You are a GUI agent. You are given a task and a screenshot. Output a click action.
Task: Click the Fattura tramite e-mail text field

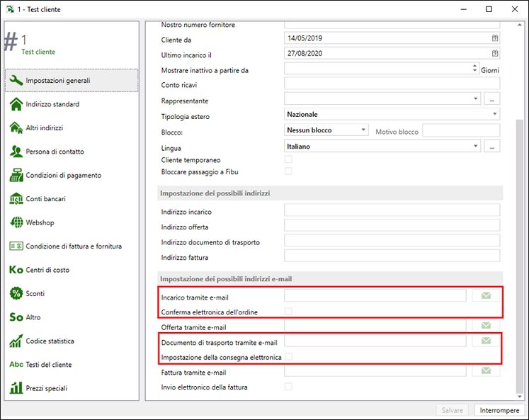(x=375, y=370)
